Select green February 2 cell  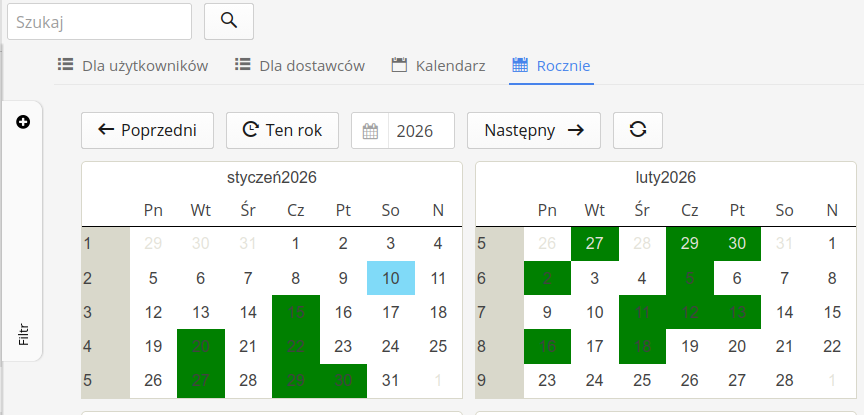547,277
